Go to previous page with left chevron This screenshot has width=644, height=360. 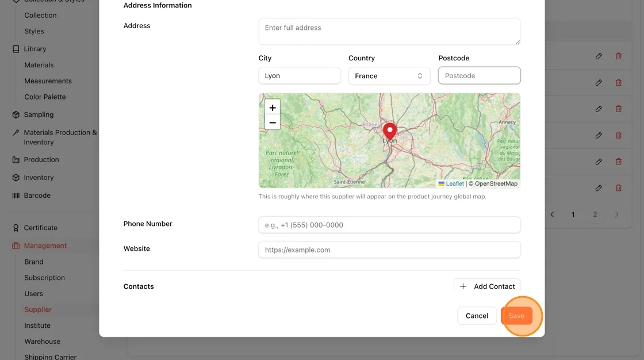(x=553, y=215)
